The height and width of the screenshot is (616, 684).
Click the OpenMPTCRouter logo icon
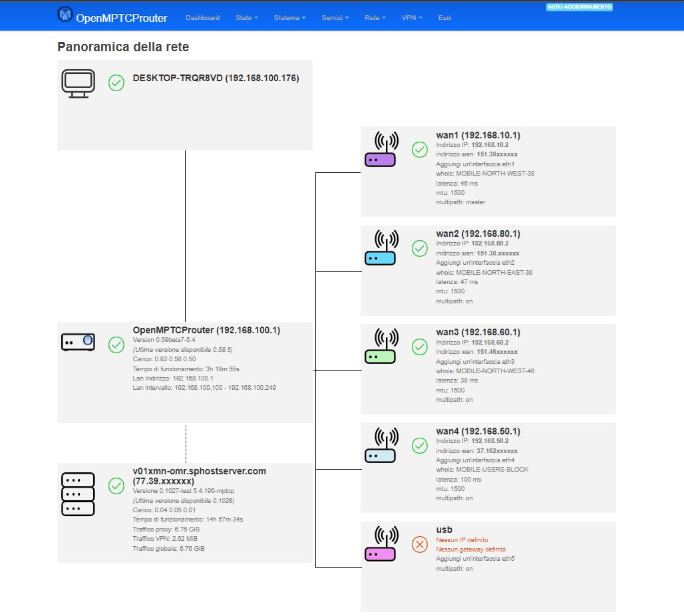[65, 15]
